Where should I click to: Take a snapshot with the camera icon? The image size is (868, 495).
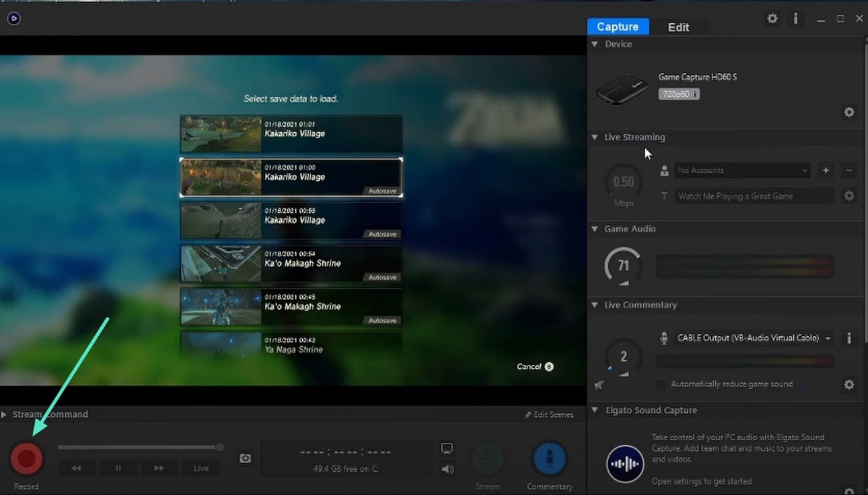[x=246, y=458]
